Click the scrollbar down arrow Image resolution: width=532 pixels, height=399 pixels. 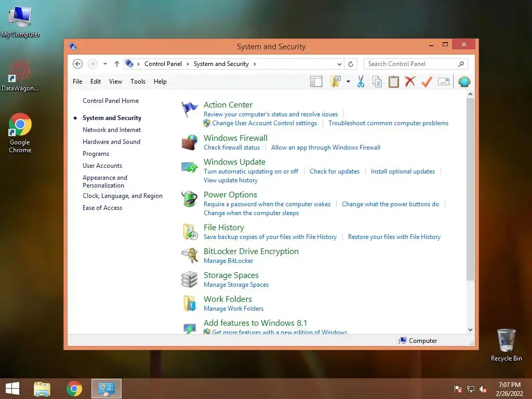pyautogui.click(x=470, y=330)
